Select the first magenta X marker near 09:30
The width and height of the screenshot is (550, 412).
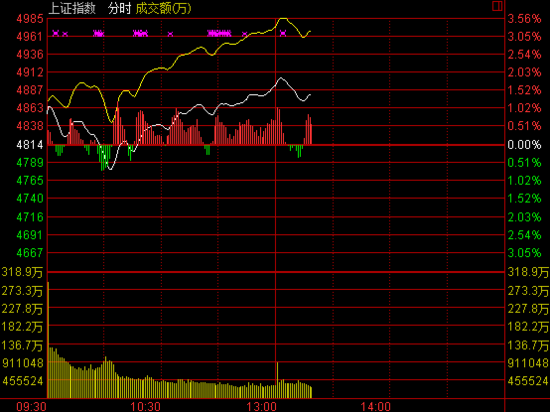pyautogui.click(x=56, y=33)
